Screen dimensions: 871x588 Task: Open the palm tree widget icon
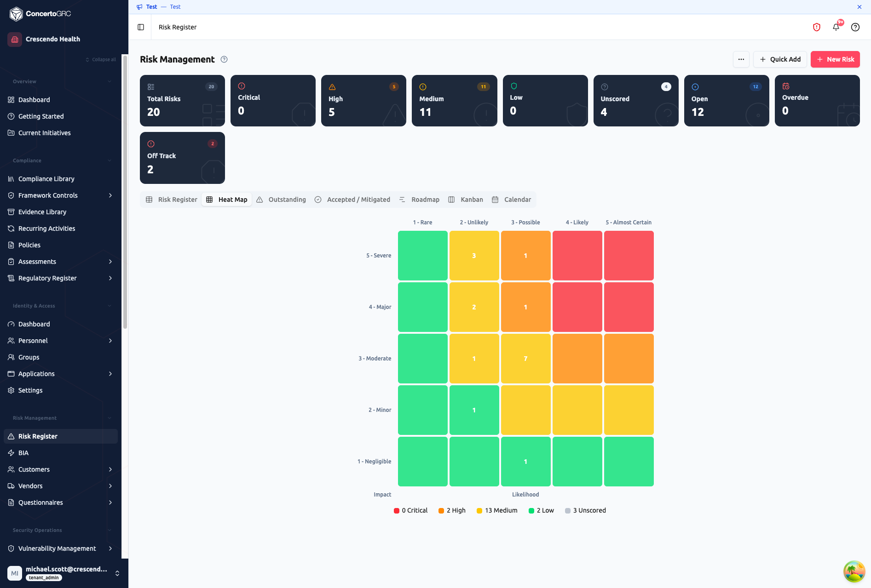854,571
